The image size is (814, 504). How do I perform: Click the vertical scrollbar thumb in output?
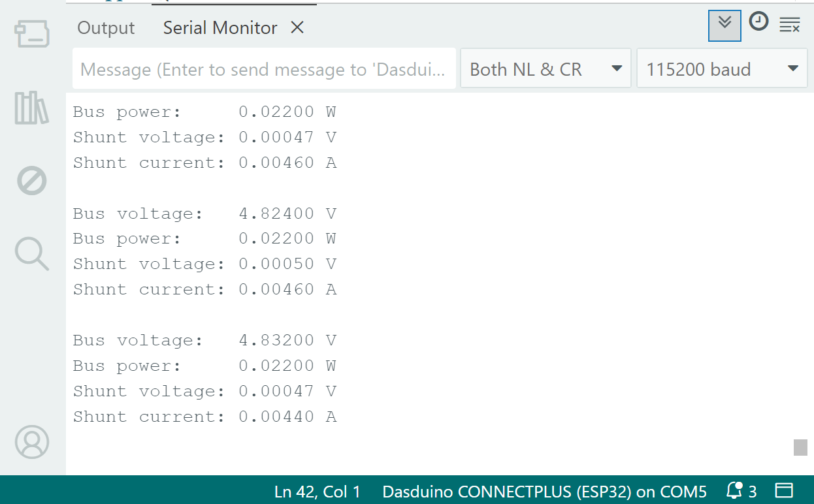tap(800, 447)
